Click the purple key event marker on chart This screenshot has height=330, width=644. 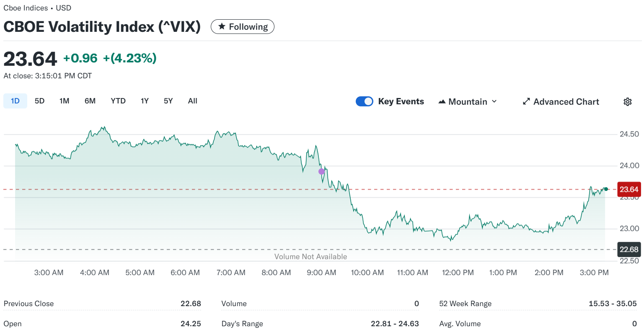(x=321, y=171)
